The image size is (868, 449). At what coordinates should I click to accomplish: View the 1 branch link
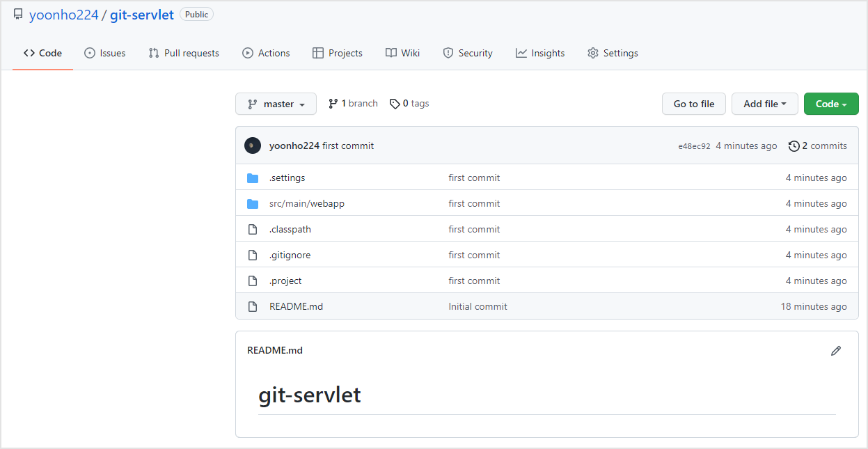353,104
